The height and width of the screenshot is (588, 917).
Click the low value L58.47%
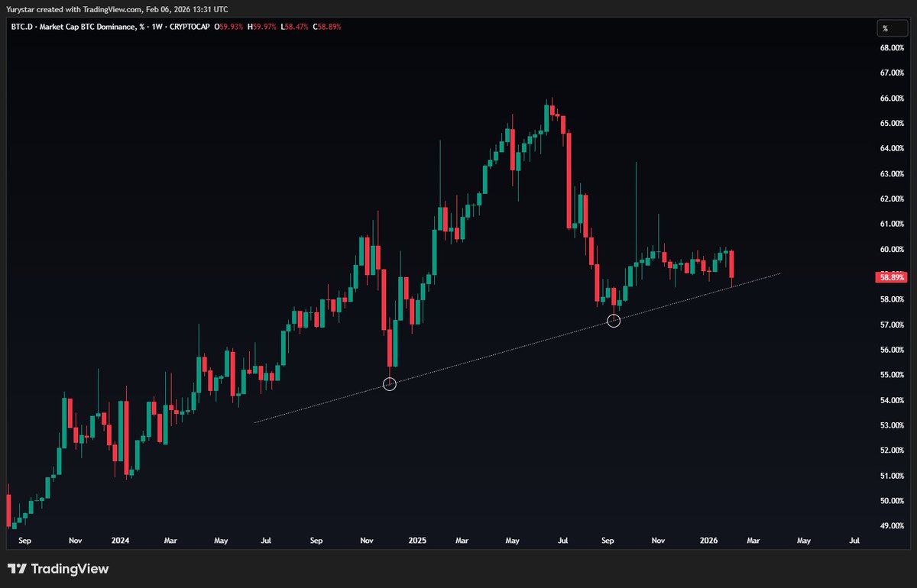point(293,27)
